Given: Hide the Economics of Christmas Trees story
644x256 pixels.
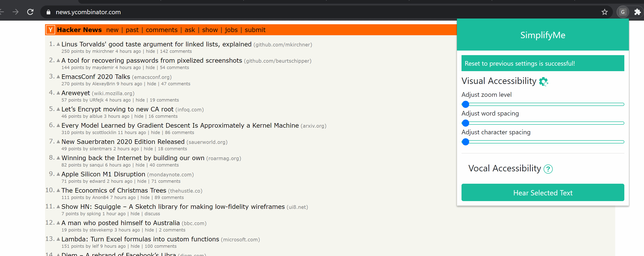Looking at the screenshot, I should point(145,197).
